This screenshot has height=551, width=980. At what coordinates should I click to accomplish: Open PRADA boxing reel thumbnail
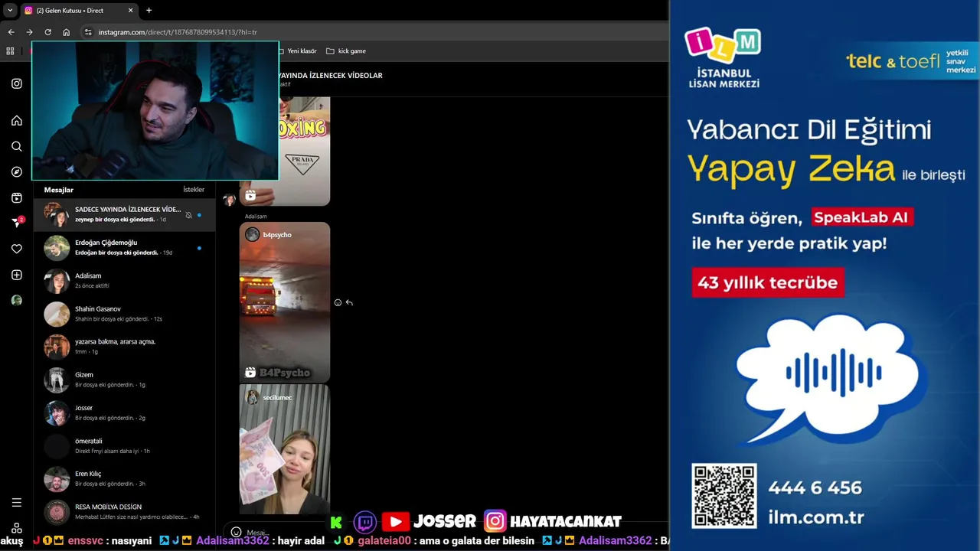point(285,152)
